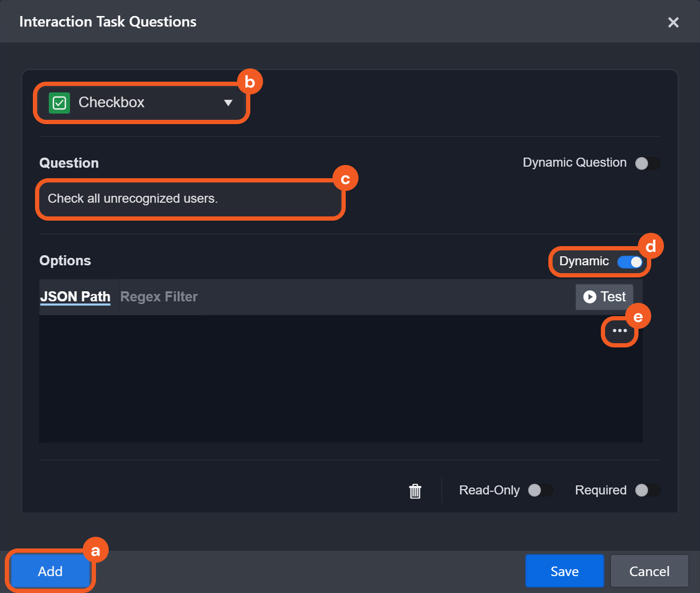Save the interaction task questions
Screen dimensions: 700x593
click(564, 571)
